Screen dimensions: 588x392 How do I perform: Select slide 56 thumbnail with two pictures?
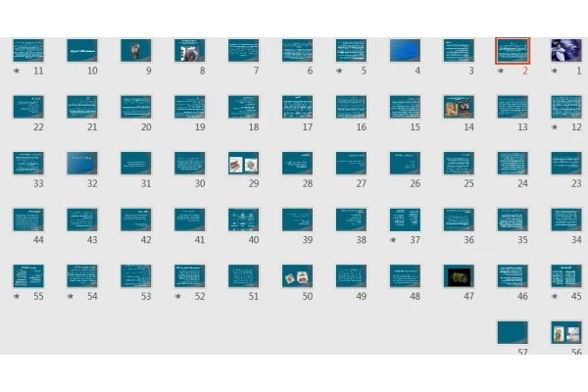[x=565, y=332]
